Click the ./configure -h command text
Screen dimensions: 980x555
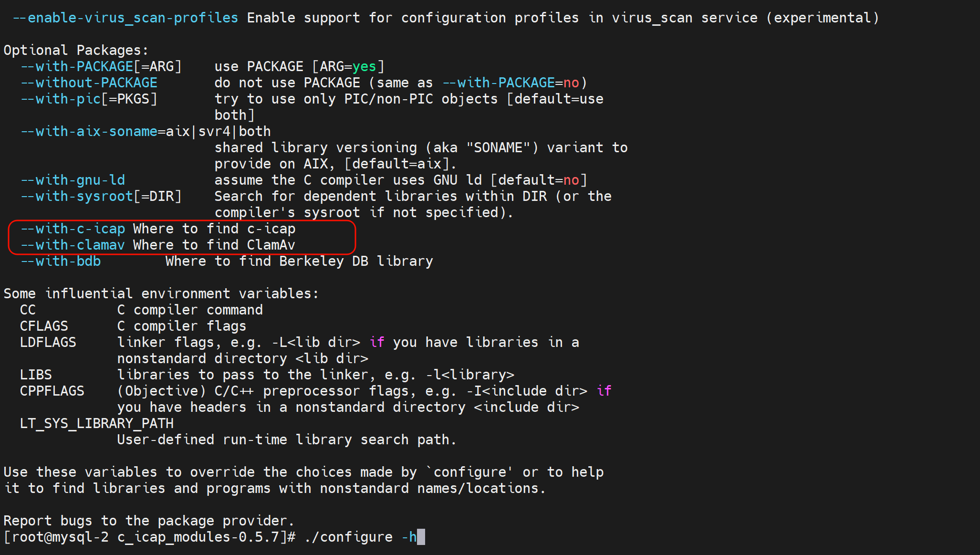tap(360, 537)
